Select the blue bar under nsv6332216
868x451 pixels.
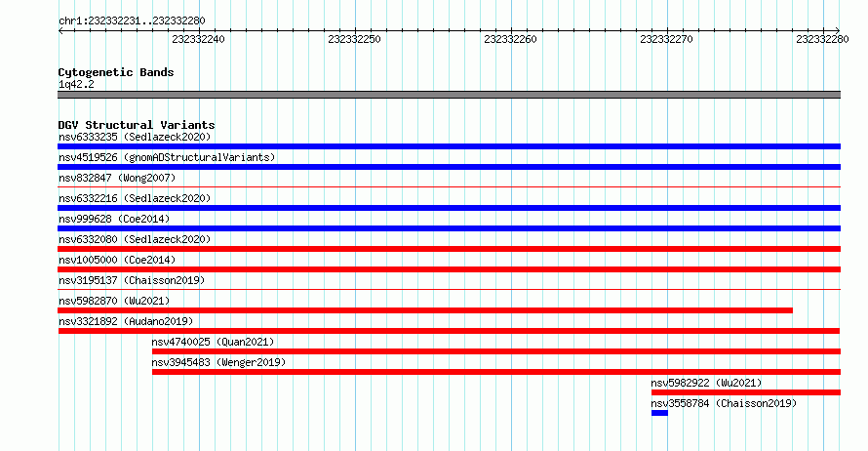pos(449,208)
